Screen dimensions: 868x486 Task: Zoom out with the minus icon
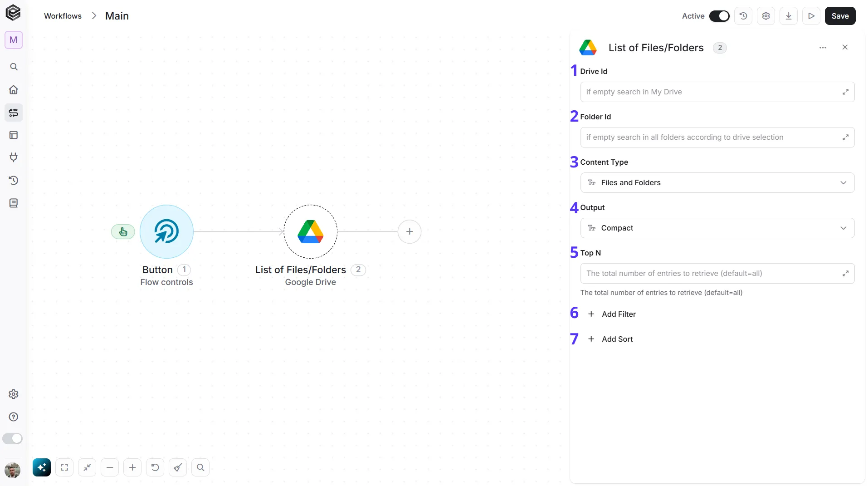point(110,467)
